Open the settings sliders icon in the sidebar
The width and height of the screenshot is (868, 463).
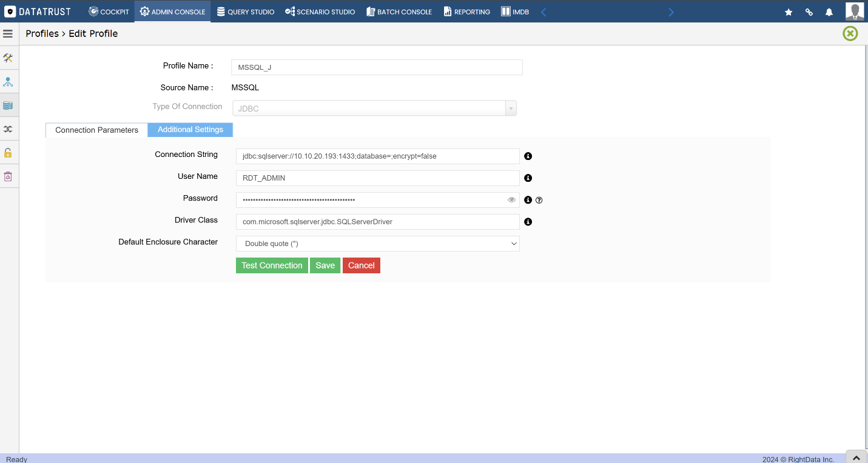coord(8,128)
